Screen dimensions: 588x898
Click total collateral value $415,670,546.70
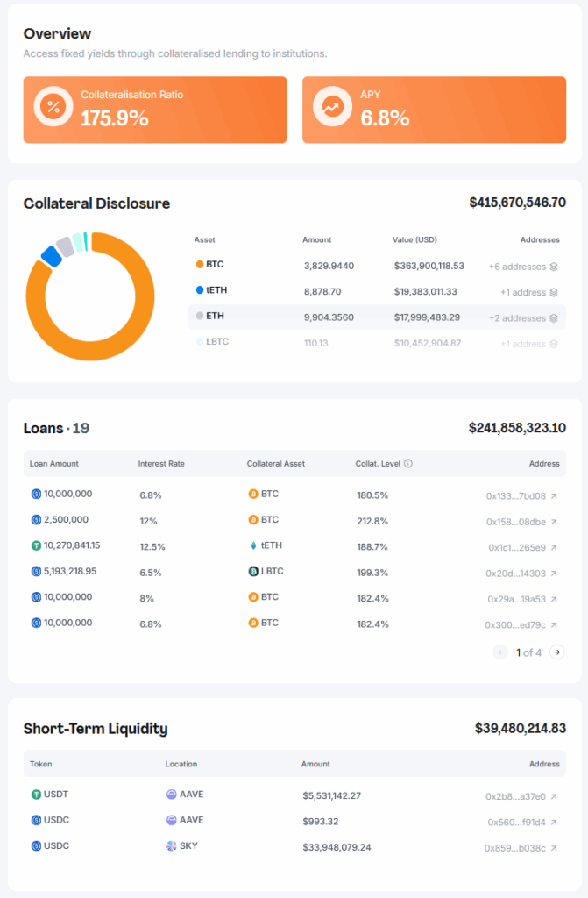coord(518,203)
